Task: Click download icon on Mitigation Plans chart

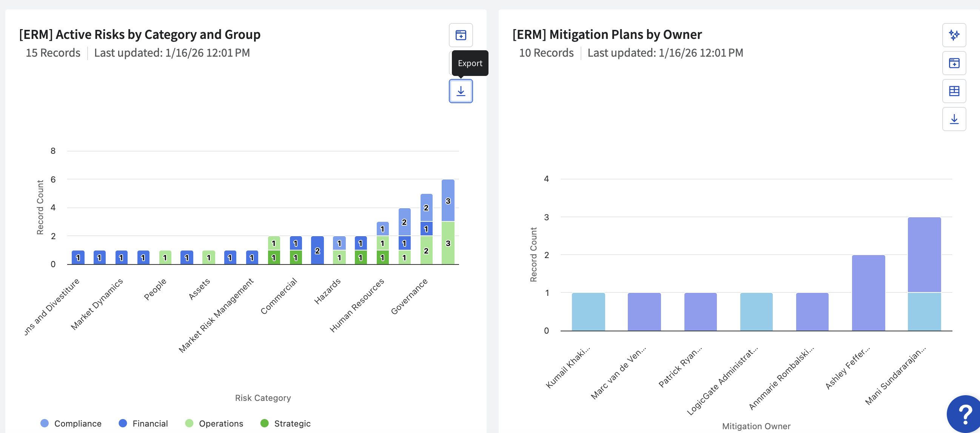Action: point(953,119)
